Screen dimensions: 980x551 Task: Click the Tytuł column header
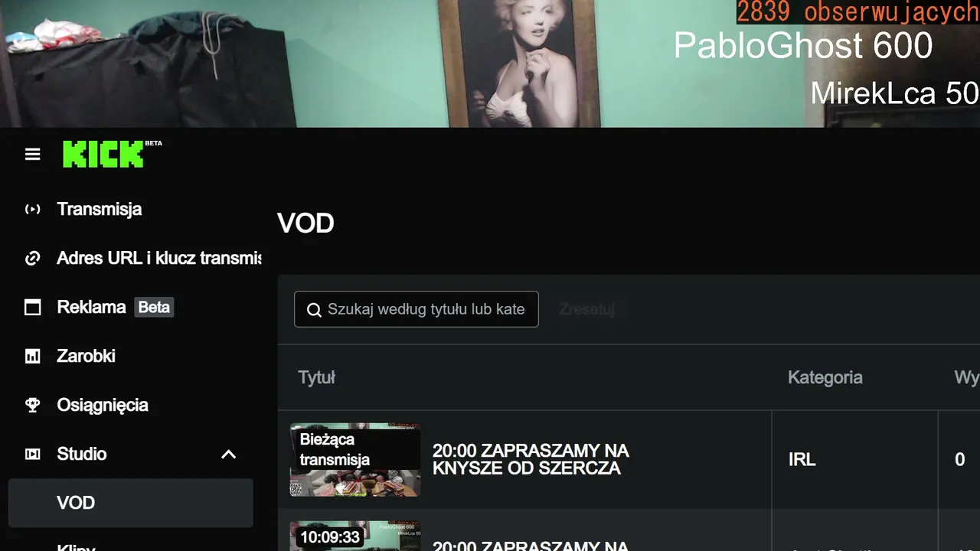pyautogui.click(x=317, y=377)
